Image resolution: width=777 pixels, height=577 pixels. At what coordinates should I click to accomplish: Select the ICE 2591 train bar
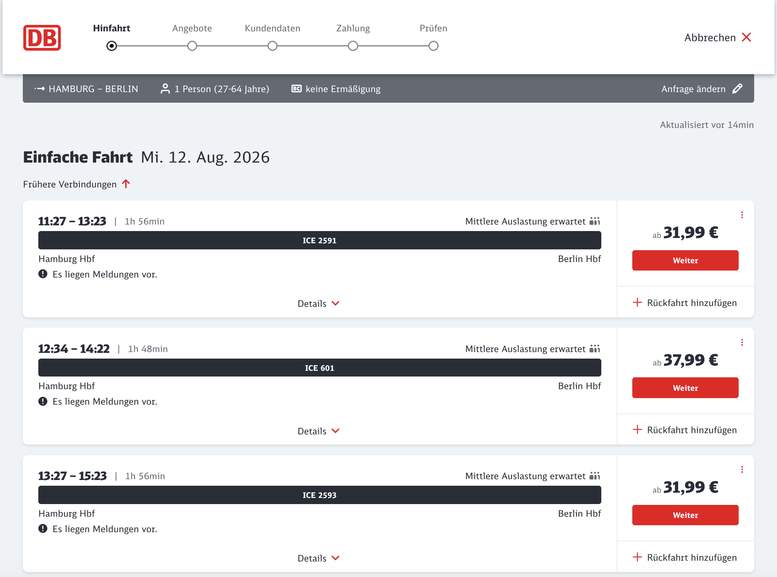tap(320, 240)
